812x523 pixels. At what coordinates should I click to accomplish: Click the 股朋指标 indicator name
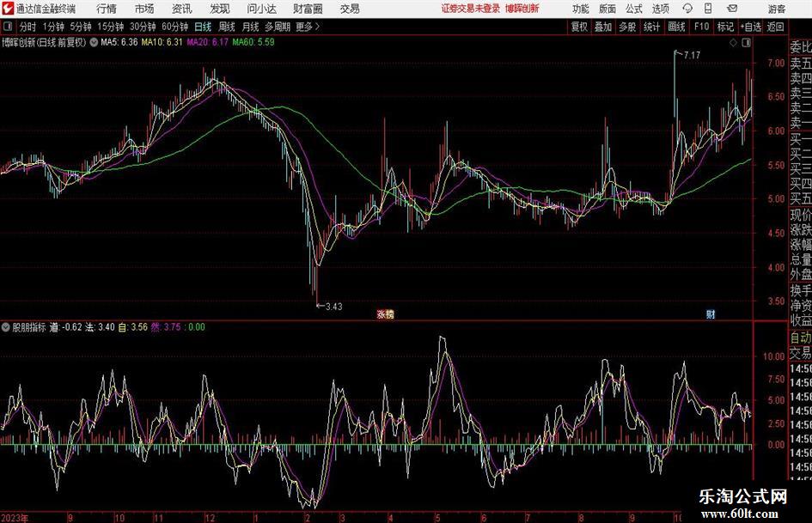(29, 327)
